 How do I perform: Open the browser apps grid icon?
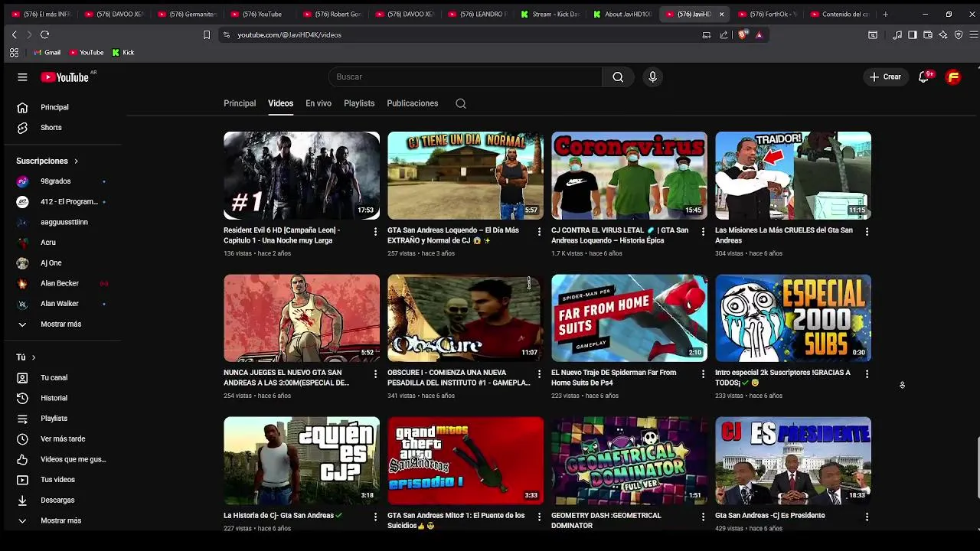(x=14, y=53)
